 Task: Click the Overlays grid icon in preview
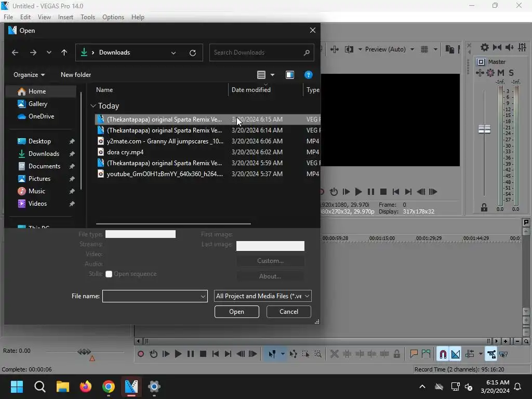424,49
